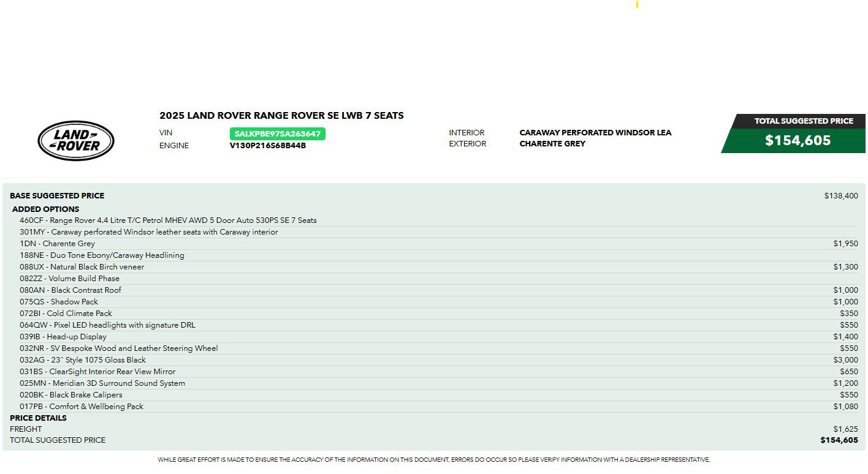Screen dimensions: 868x474
Task: Select the 020BK Black Brake Calipers row
Action: point(438,395)
